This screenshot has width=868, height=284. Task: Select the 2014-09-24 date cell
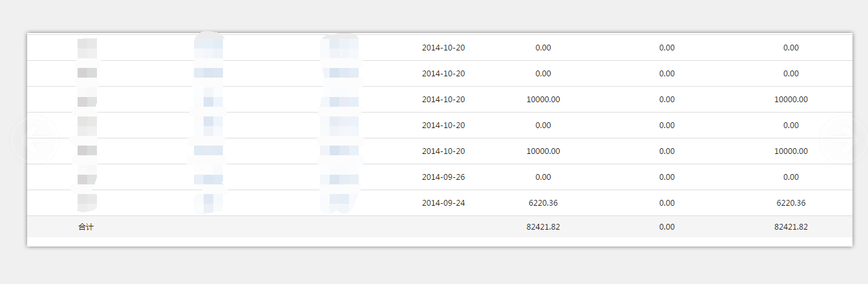[x=443, y=202]
